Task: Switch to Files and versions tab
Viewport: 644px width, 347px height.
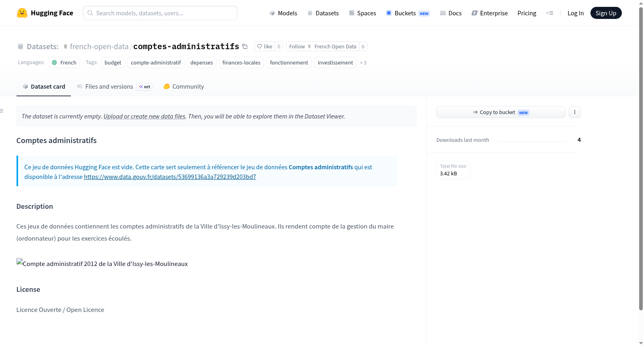Action: tap(114, 87)
